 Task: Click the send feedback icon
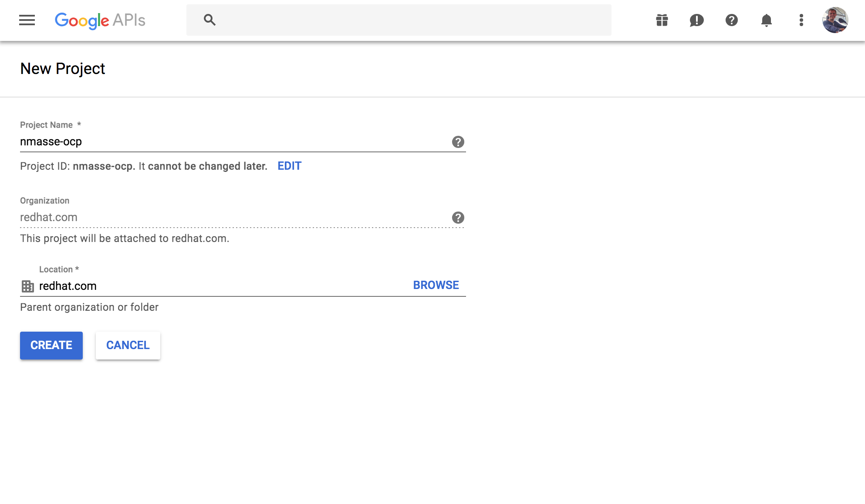(x=696, y=20)
